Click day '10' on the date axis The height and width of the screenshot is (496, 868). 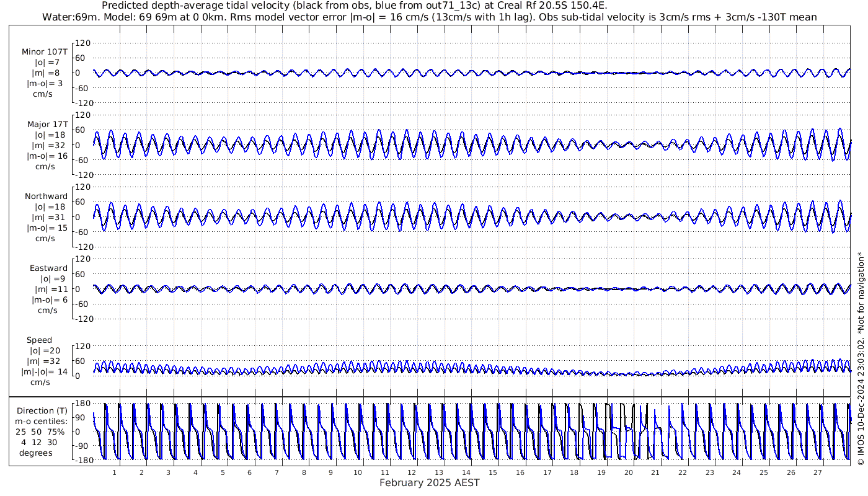click(358, 472)
